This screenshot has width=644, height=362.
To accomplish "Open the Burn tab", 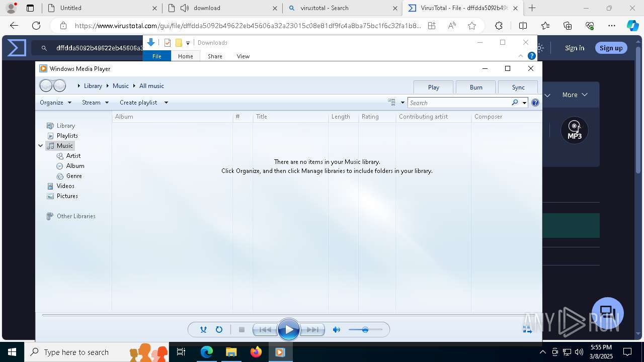I will (476, 87).
